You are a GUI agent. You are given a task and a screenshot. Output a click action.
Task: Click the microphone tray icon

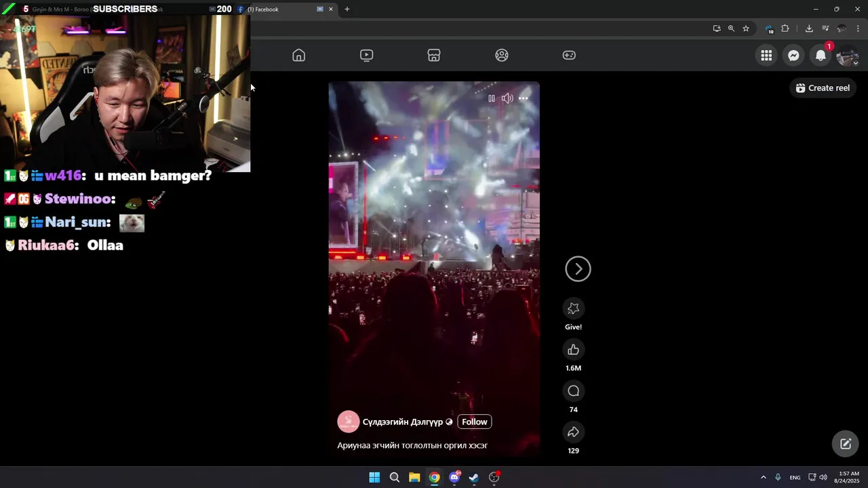coord(778,477)
